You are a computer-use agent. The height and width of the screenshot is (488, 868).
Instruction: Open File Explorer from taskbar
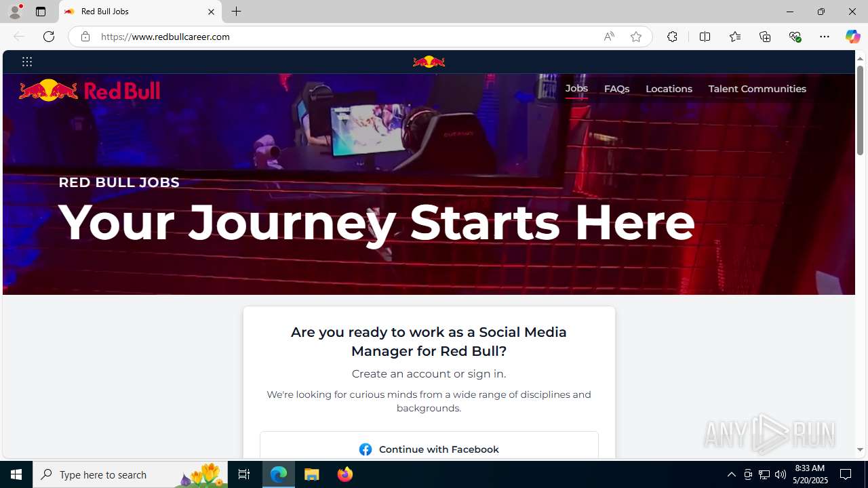point(312,474)
